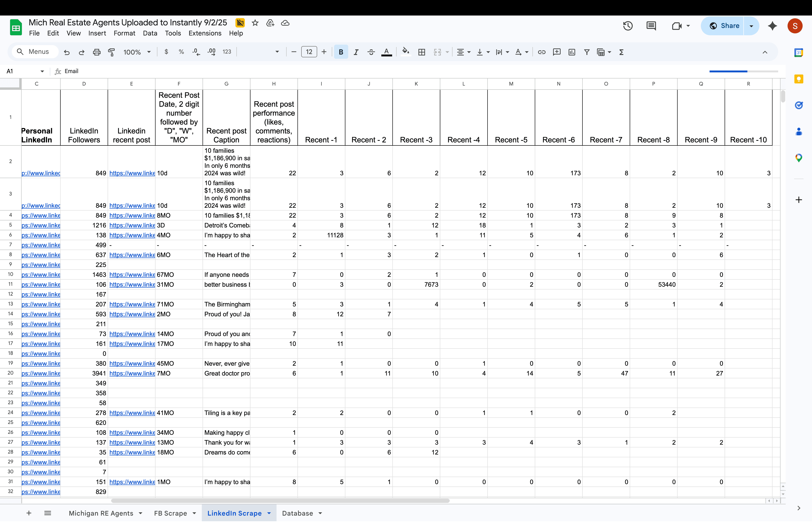Image resolution: width=812 pixels, height=525 pixels.
Task: Open the Gemini sparkle icon
Action: [x=773, y=26]
